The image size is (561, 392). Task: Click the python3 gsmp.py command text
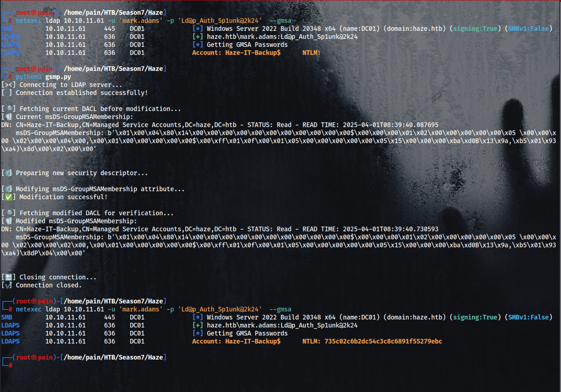(43, 77)
